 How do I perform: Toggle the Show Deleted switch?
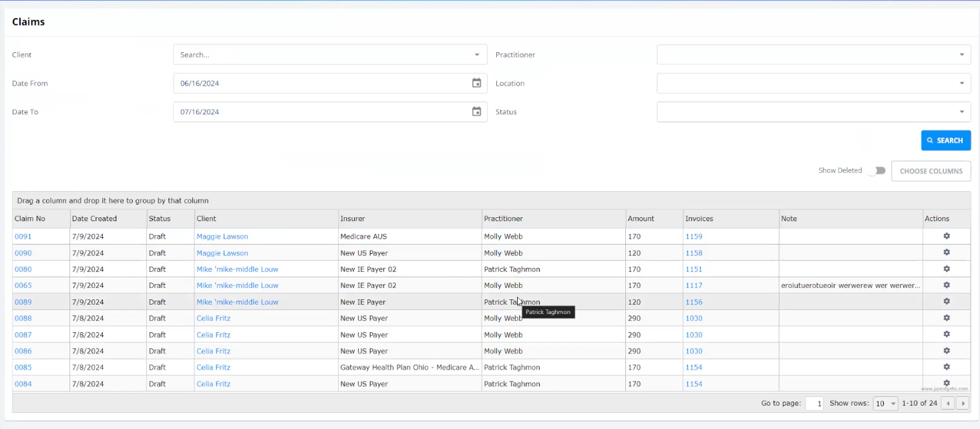(x=877, y=170)
